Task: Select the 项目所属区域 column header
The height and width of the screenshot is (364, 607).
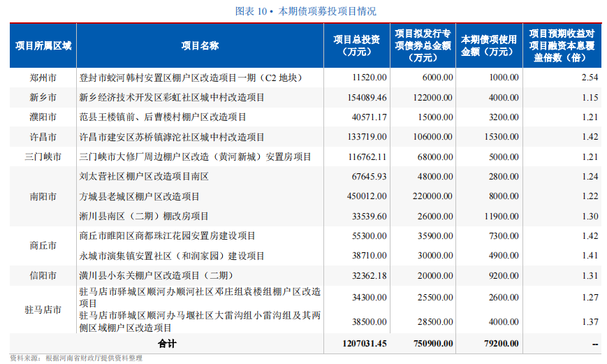Action: [x=43, y=45]
